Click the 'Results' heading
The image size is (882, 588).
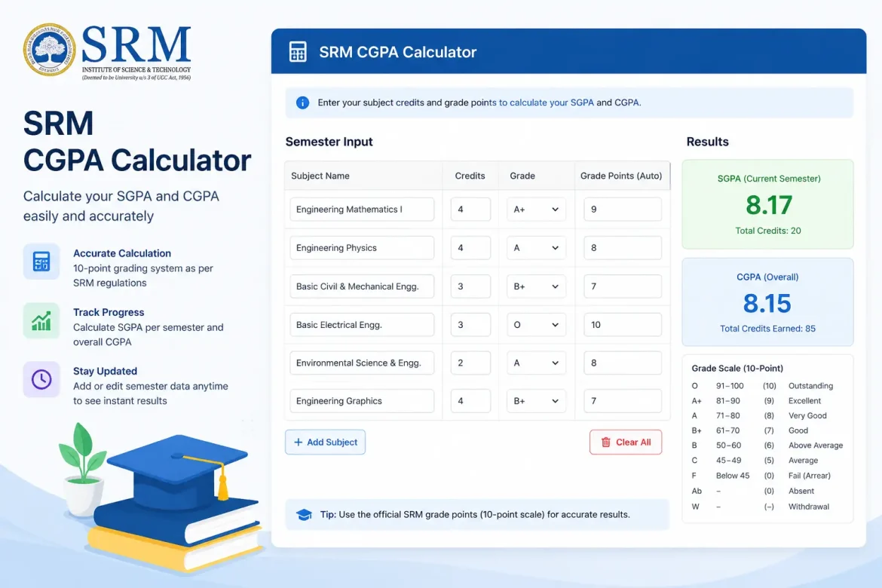(708, 142)
